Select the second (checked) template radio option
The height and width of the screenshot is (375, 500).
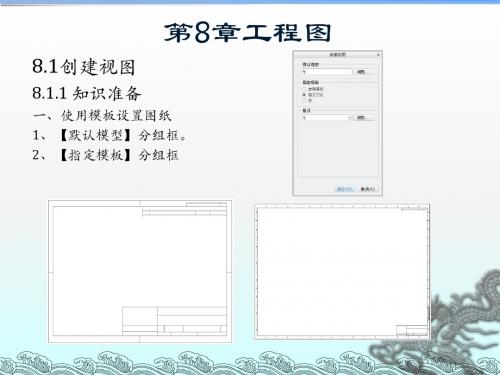[x=304, y=95]
